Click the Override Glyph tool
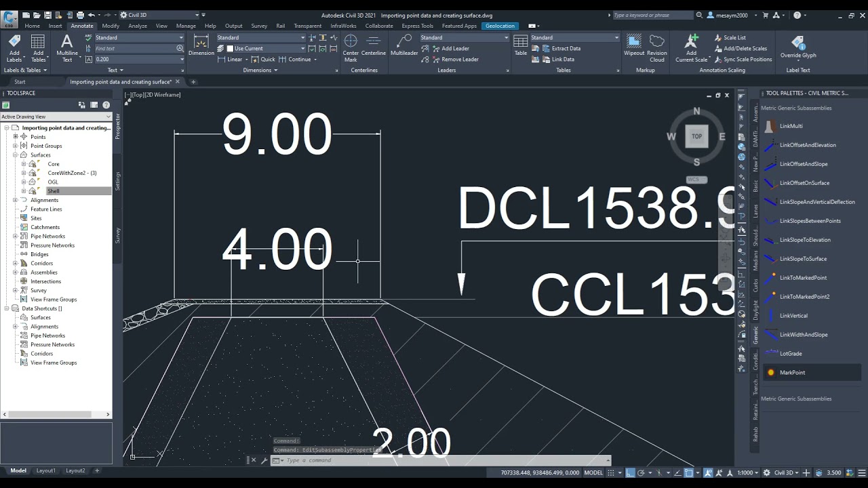 pos(798,46)
